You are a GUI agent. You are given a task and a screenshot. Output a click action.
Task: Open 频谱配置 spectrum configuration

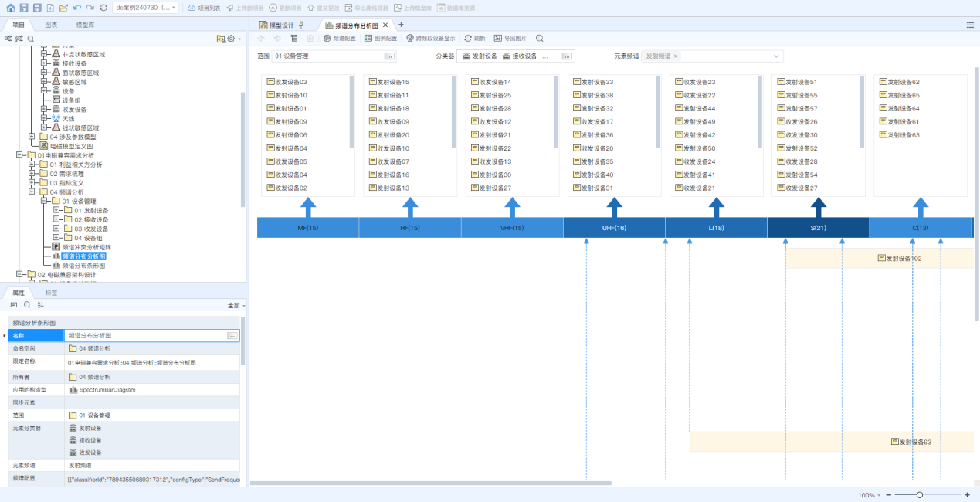(340, 38)
